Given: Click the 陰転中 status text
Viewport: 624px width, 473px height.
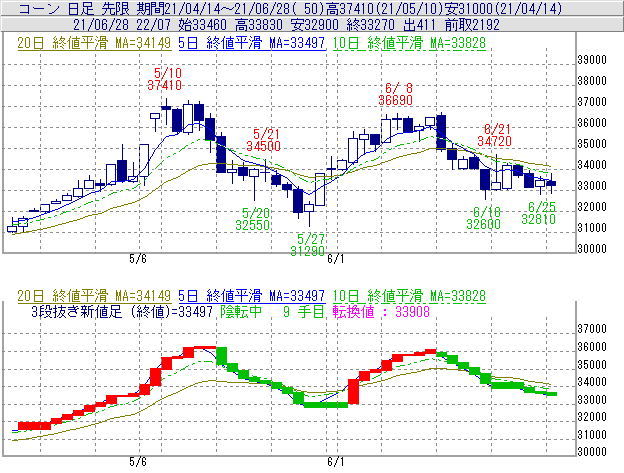Looking at the screenshot, I should (x=241, y=311).
